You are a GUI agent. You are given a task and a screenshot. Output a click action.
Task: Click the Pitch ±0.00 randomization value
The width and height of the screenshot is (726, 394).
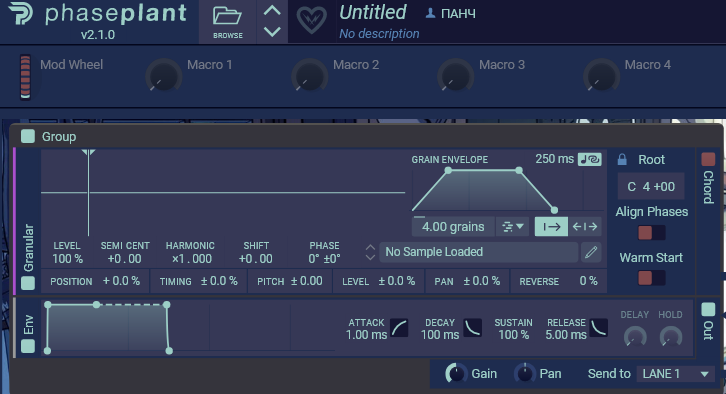pyautogui.click(x=306, y=281)
